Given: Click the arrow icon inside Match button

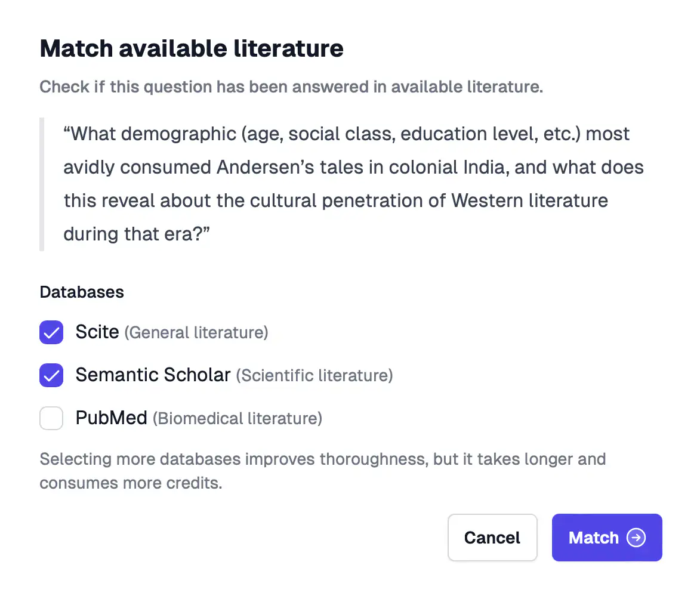Looking at the screenshot, I should coord(636,538).
